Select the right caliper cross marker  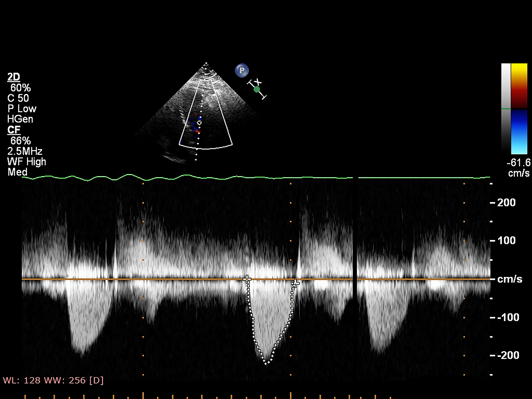point(295,283)
